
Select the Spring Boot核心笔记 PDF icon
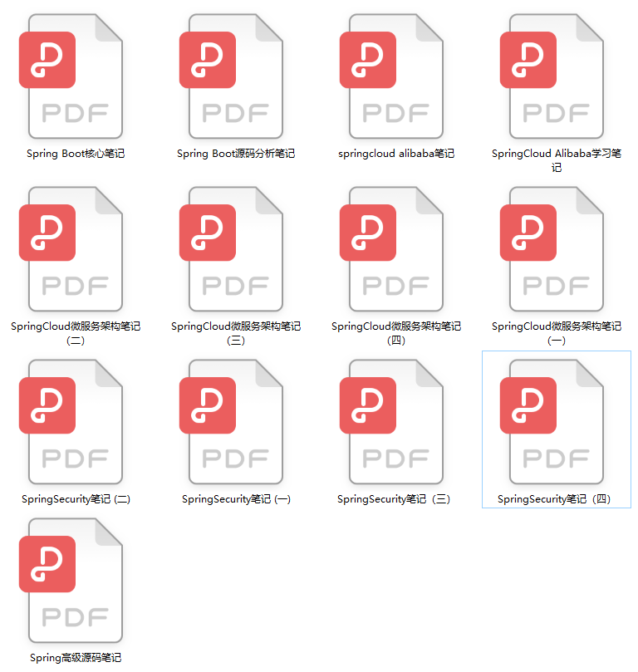pyautogui.click(x=71, y=76)
